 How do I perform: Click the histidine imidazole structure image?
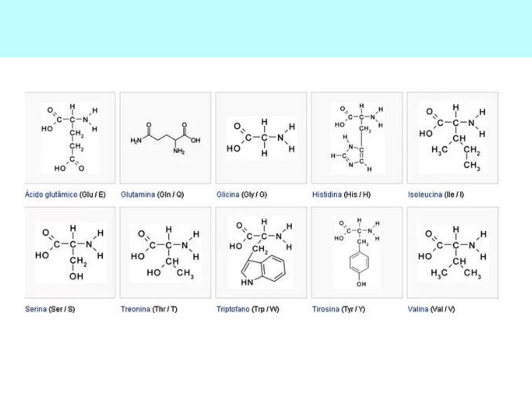pos(357,138)
